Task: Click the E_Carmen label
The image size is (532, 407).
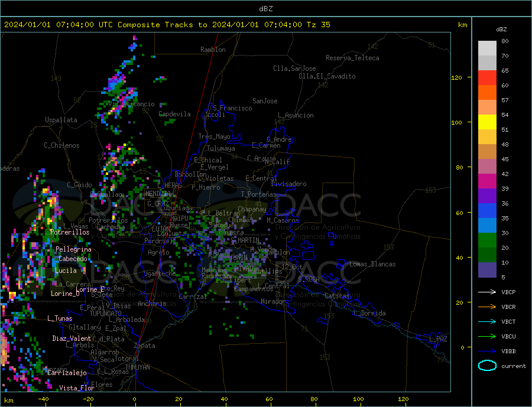Action: (266, 146)
